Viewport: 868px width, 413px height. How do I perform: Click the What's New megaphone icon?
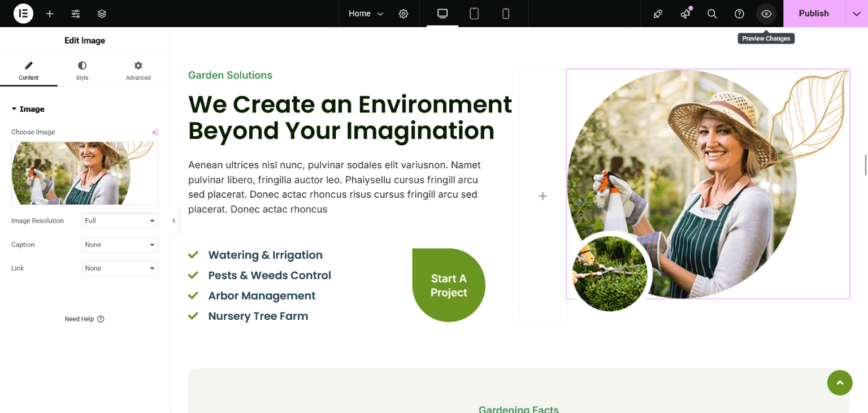685,14
